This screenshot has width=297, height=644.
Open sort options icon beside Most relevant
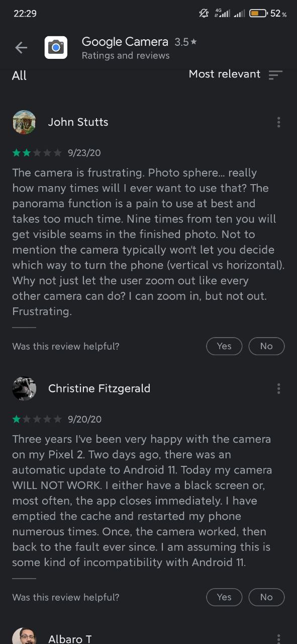coord(275,75)
